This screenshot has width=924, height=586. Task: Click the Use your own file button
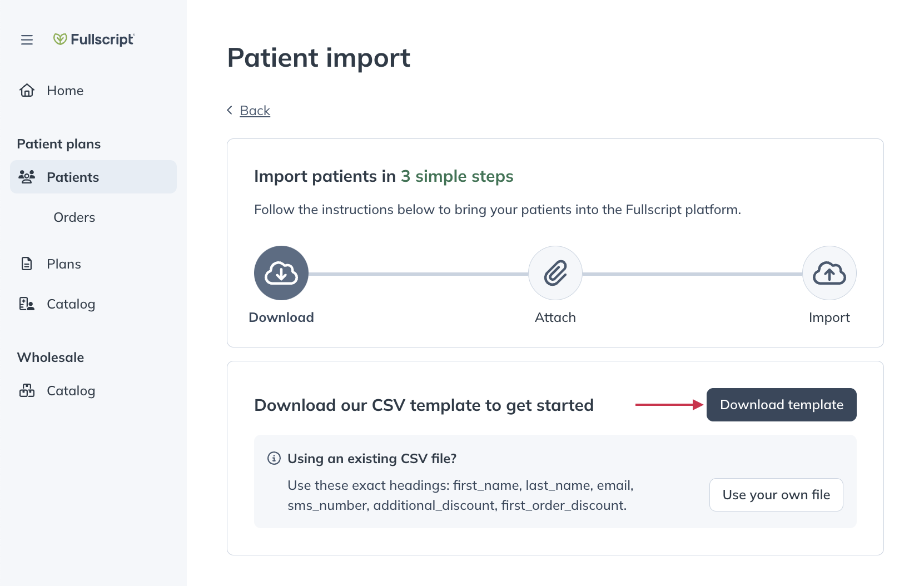click(x=776, y=494)
